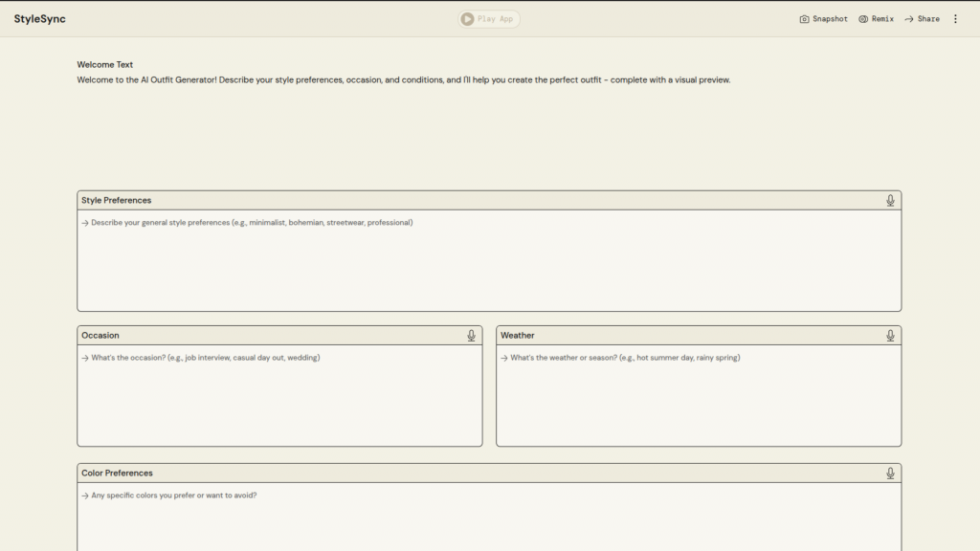Select the Weather panel header label
The width and height of the screenshot is (980, 551).
(x=518, y=336)
